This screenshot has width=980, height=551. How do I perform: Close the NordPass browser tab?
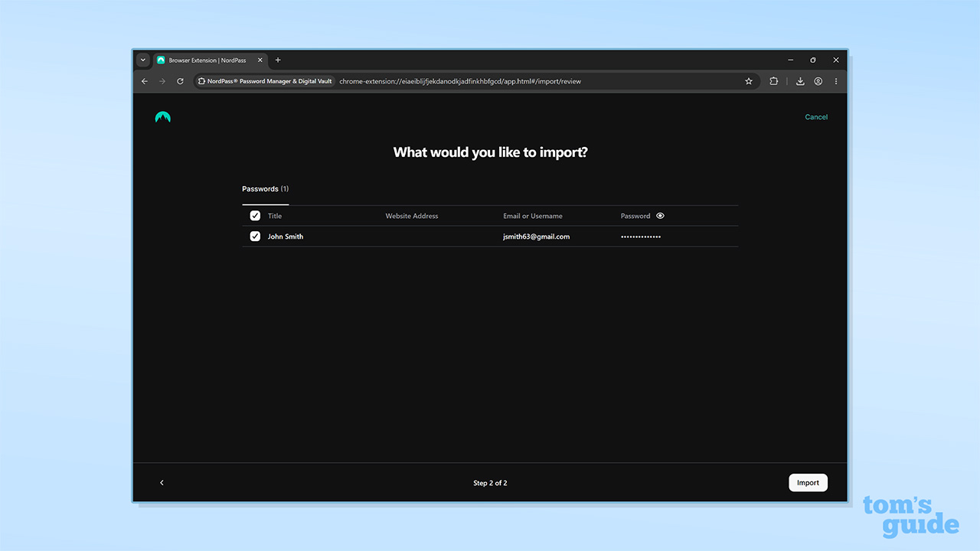tap(260, 60)
